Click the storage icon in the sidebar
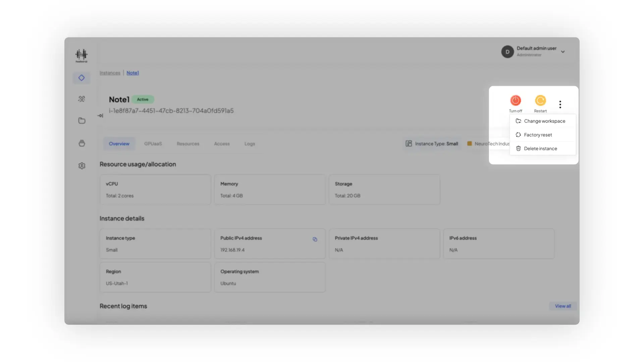 (82, 143)
